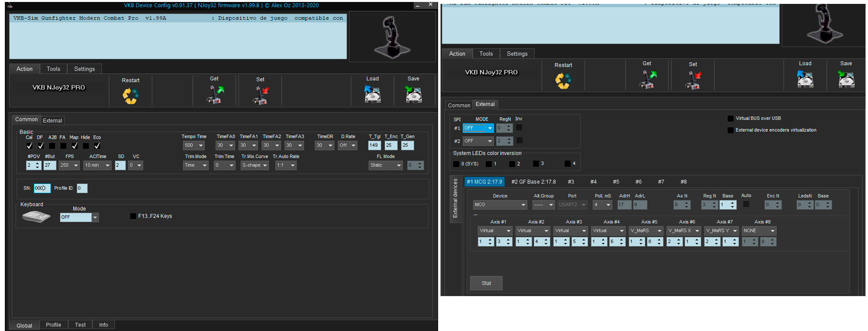This screenshot has width=868, height=331.
Task: Switch to External tab in the left window
Action: (52, 121)
